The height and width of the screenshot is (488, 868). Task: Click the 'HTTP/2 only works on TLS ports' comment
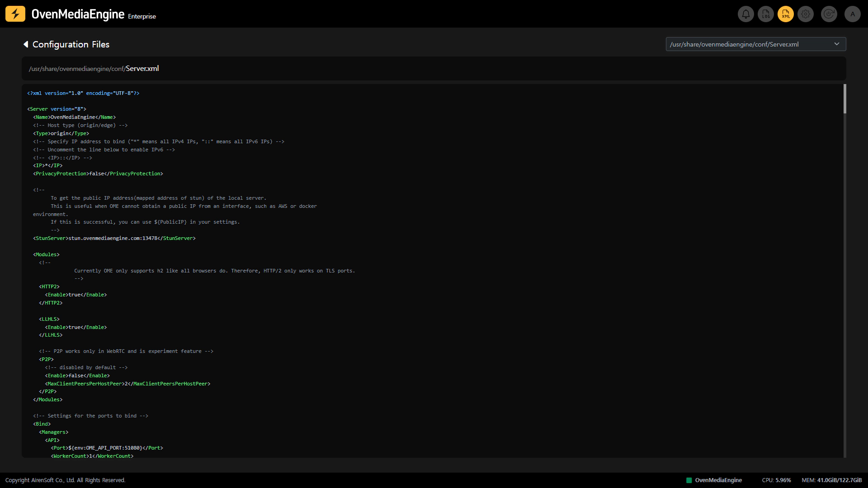[215, 271]
